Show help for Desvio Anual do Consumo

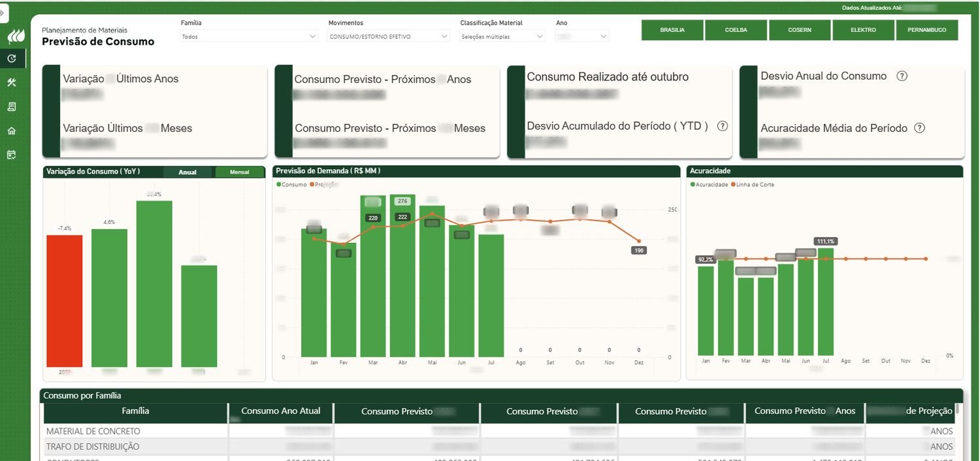pos(902,76)
